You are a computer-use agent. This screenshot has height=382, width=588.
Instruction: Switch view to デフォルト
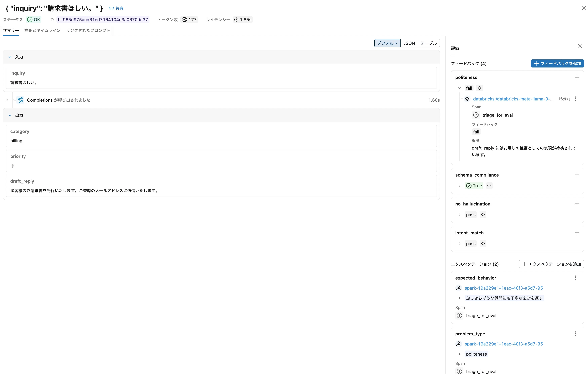[x=387, y=43]
